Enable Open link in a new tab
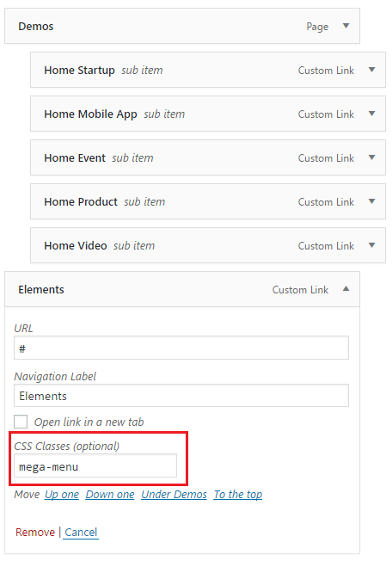 tap(21, 422)
